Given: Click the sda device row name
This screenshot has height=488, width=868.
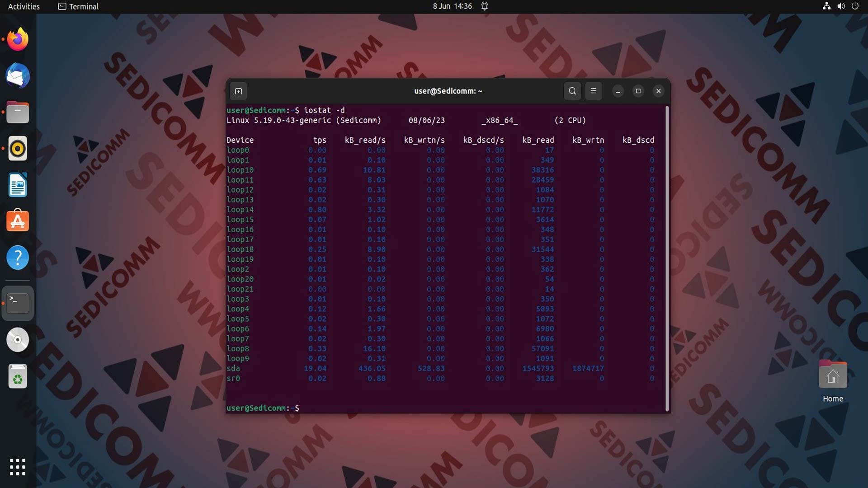Looking at the screenshot, I should point(233,369).
